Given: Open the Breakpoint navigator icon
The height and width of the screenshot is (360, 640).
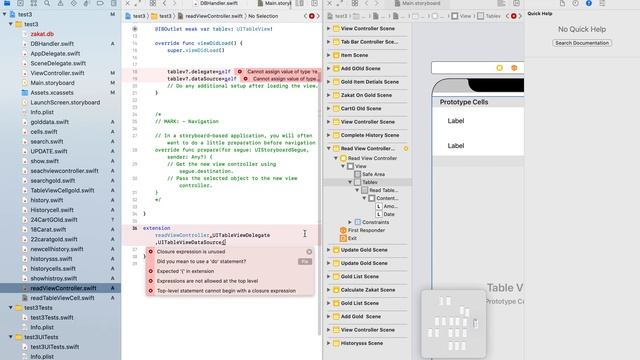Looking at the screenshot, I should tap(100, 3).
